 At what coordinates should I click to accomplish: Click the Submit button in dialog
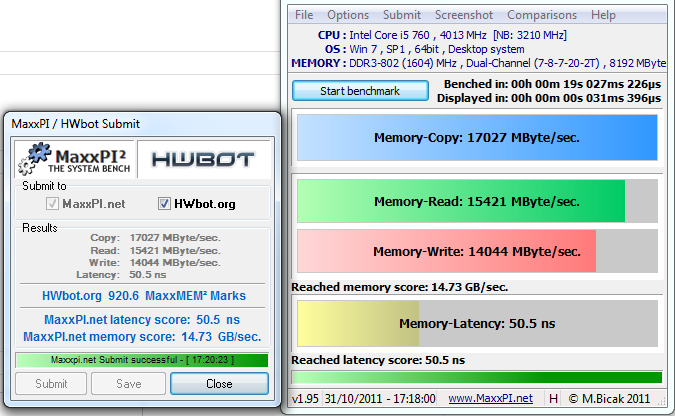pos(51,383)
